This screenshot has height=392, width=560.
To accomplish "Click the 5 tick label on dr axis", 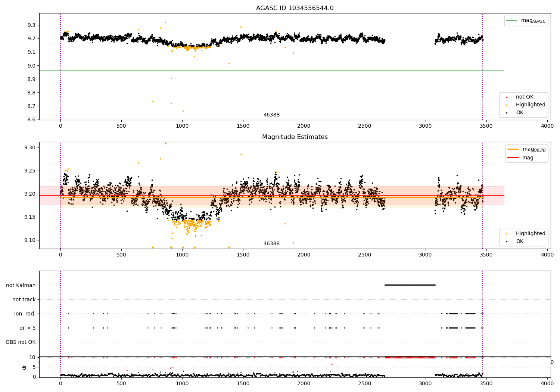I will coord(34,367).
